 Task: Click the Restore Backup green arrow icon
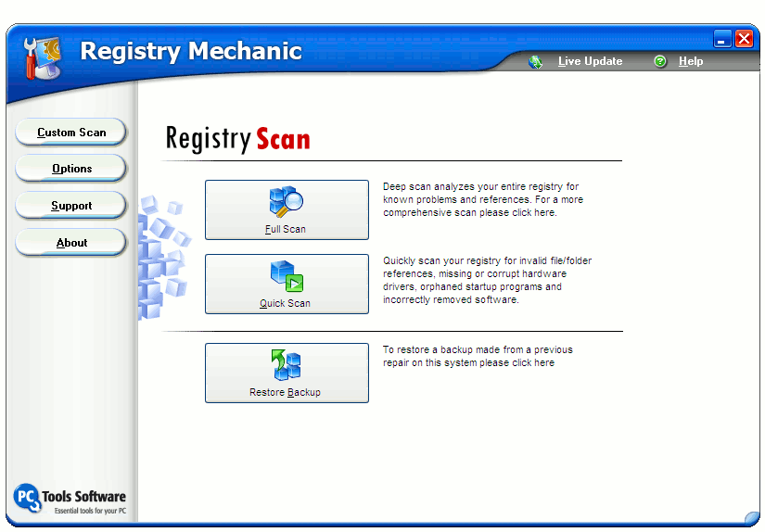tap(287, 365)
